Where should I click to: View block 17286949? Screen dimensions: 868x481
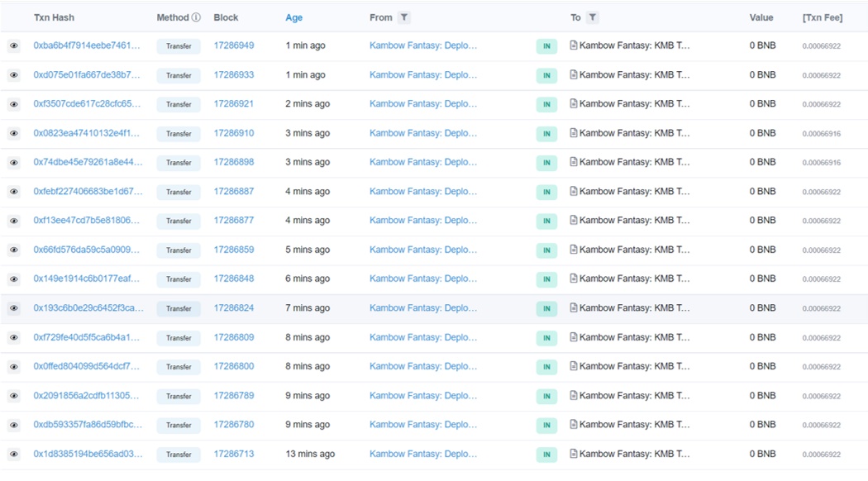click(234, 45)
